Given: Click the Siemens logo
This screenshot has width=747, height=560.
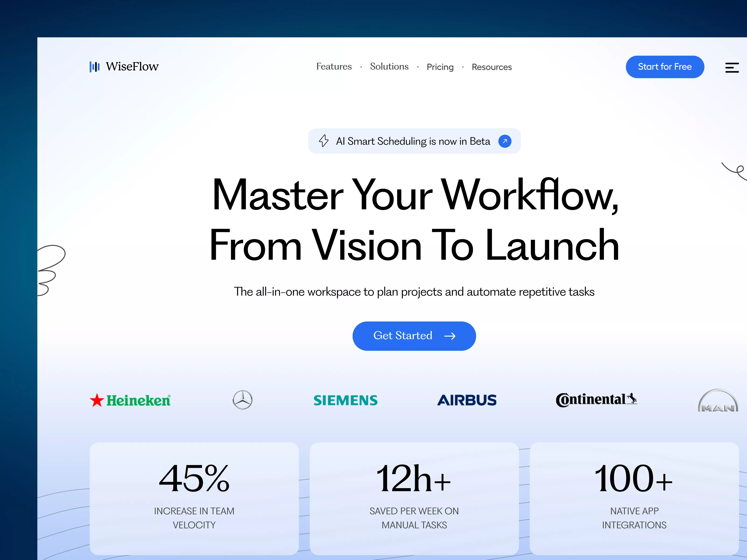Looking at the screenshot, I should [x=345, y=400].
